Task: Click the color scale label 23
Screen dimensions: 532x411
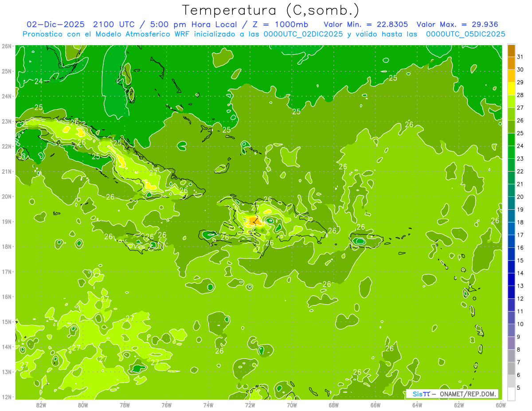Action: [520, 159]
